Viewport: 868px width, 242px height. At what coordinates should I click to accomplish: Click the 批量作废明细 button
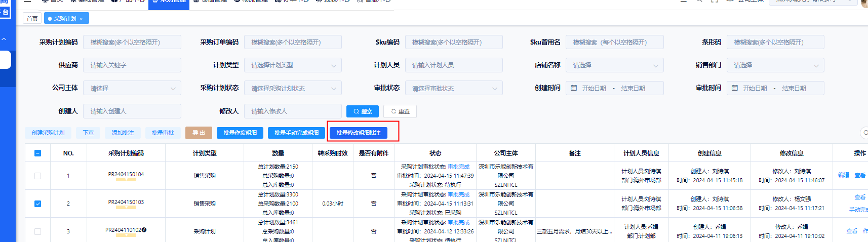(x=240, y=133)
